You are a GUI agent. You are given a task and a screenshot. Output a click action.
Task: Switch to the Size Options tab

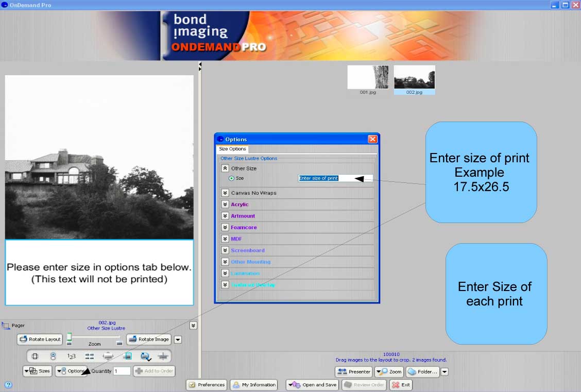click(x=232, y=149)
